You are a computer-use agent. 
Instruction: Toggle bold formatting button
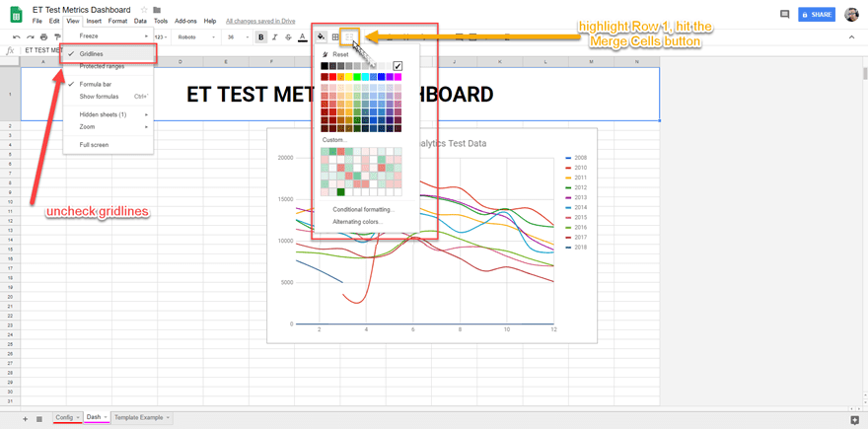(261, 37)
